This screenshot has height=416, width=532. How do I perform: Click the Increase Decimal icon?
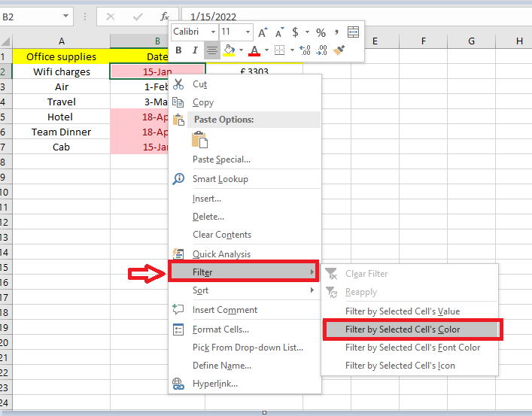click(305, 50)
